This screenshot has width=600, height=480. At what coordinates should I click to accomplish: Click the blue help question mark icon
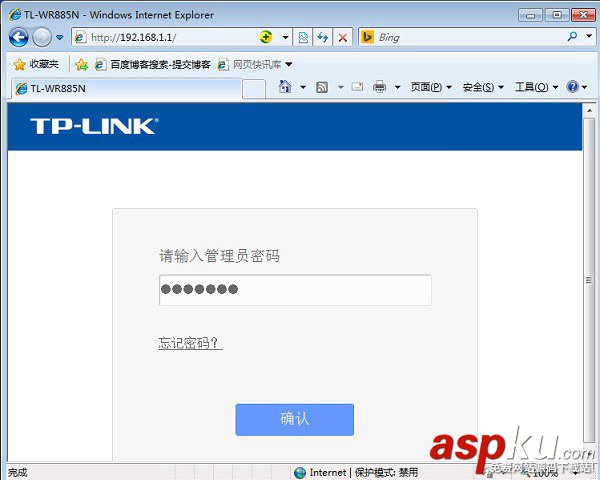click(572, 87)
